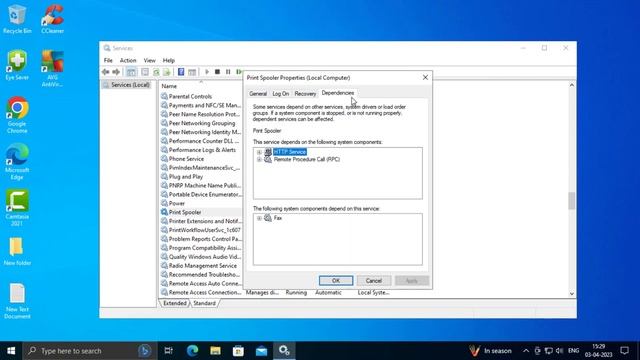Open the Help menu in Services

pyautogui.click(x=169, y=60)
